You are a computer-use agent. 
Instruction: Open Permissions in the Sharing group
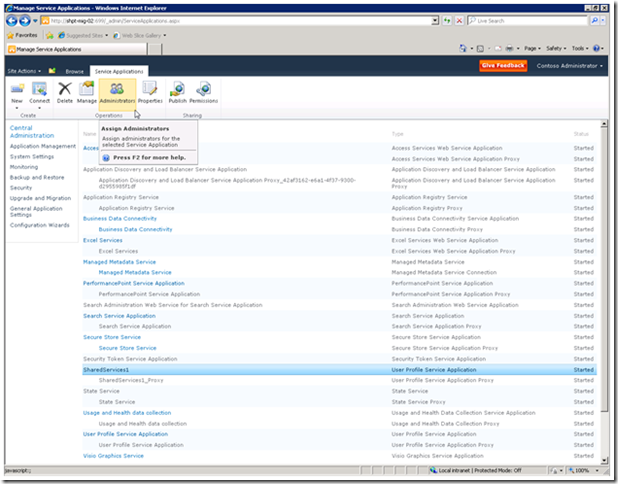(203, 93)
